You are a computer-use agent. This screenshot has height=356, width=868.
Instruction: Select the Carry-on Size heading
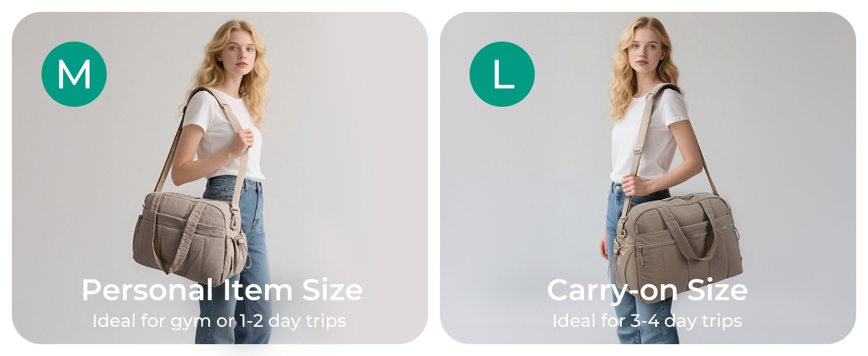click(x=647, y=290)
